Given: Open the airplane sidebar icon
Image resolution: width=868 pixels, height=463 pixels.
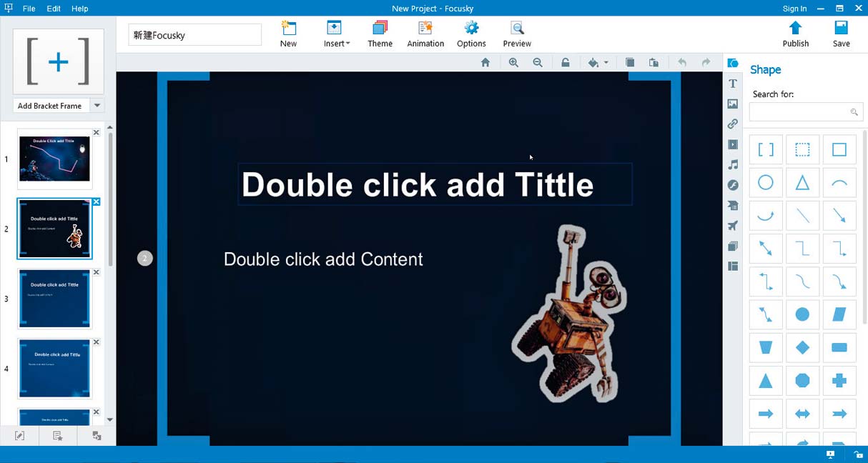Looking at the screenshot, I should pyautogui.click(x=733, y=226).
